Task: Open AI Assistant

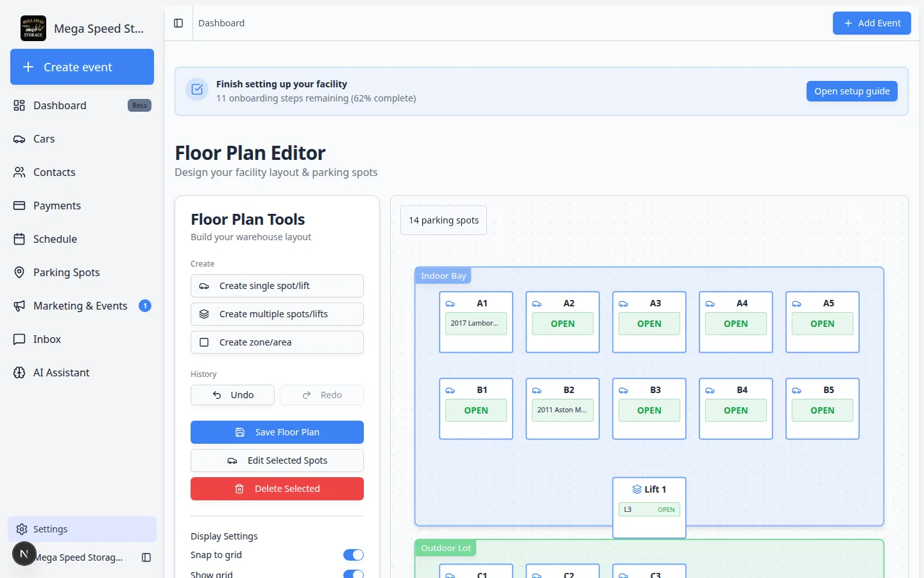Action: pyautogui.click(x=82, y=372)
